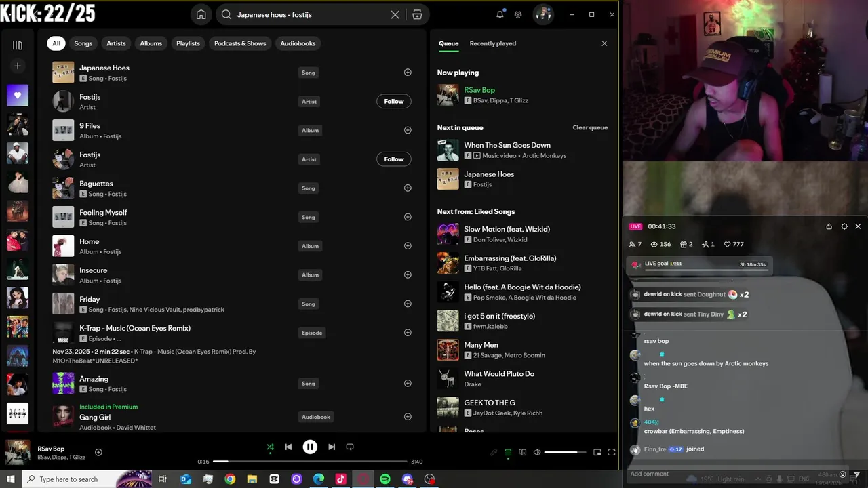This screenshot has height=488, width=868.
Task: Switch to Recently played tab
Action: (x=493, y=43)
